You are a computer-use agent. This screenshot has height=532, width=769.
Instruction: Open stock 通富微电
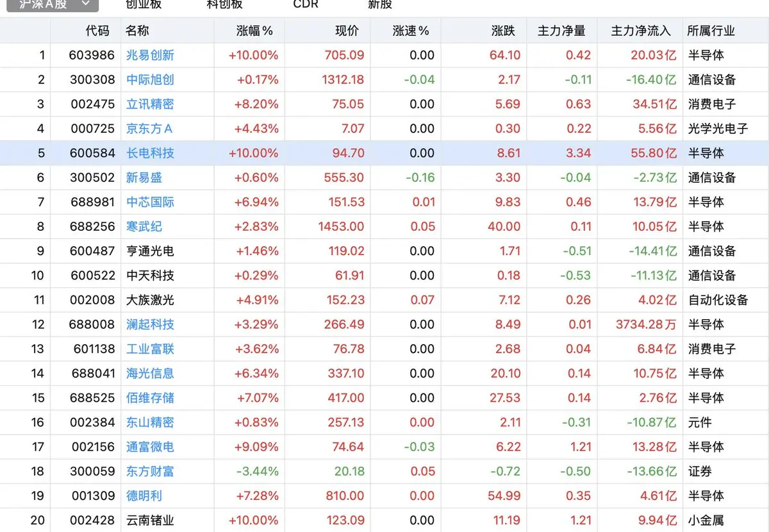pos(150,447)
